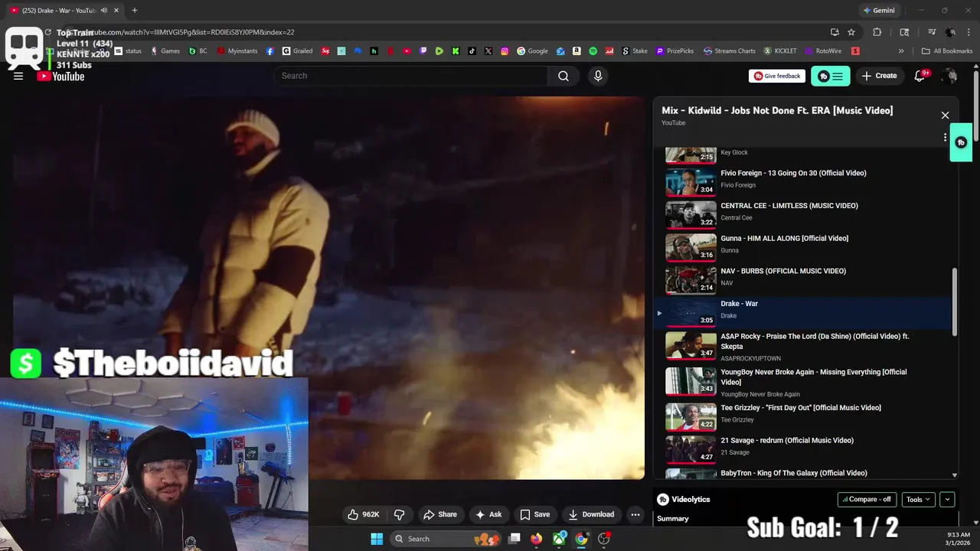
Task: Close the Mix playlist panel
Action: pyautogui.click(x=945, y=116)
